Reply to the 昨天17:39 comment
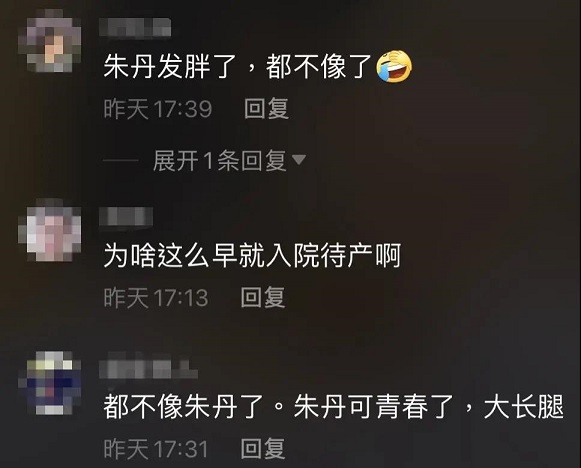The width and height of the screenshot is (581, 468). 266,109
